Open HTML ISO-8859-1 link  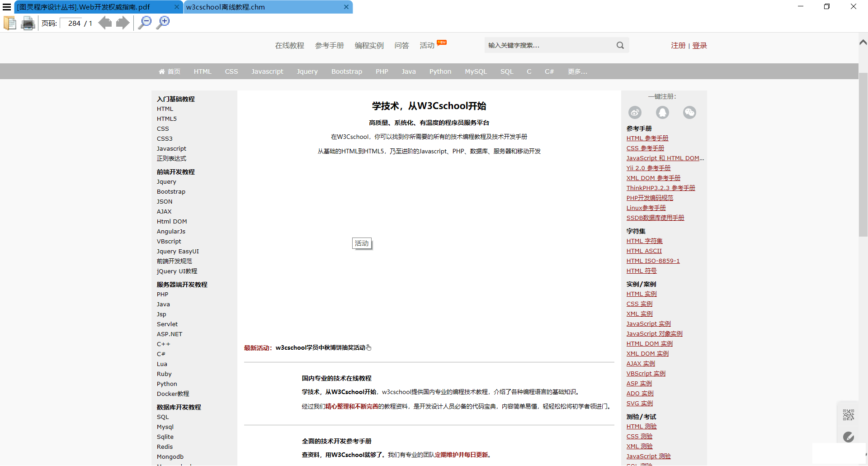click(x=653, y=261)
